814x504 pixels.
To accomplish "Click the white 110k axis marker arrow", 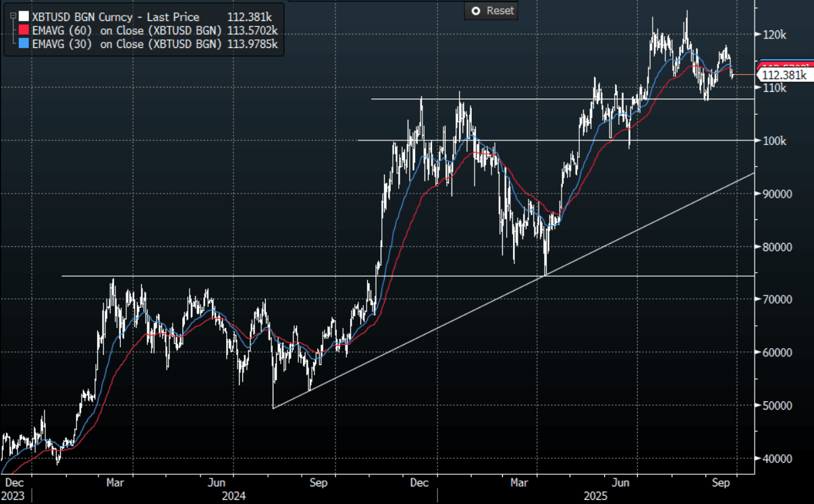I will tap(759, 88).
